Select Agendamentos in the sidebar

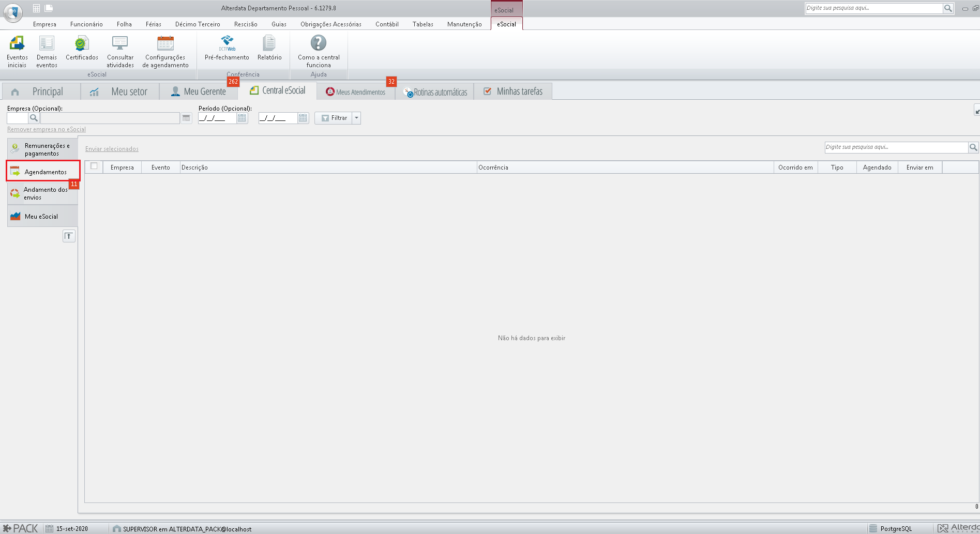coord(43,172)
